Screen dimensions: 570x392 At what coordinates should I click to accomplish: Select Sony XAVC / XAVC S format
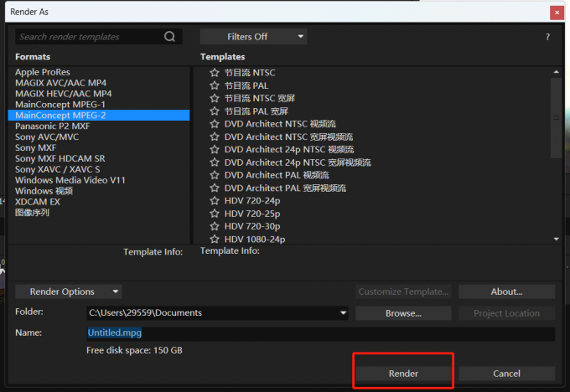coord(58,169)
